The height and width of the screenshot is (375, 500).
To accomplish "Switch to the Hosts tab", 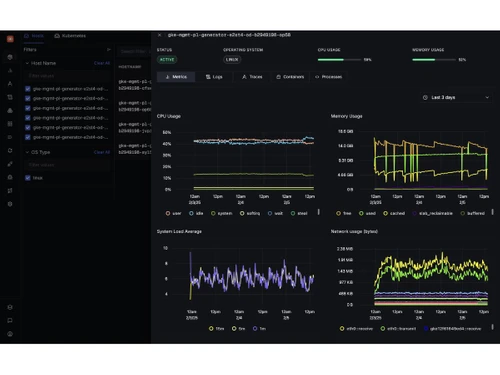I will [34, 36].
